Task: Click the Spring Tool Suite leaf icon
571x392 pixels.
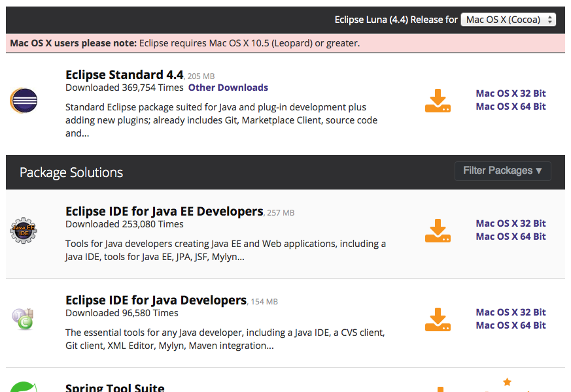Action: coord(24,387)
